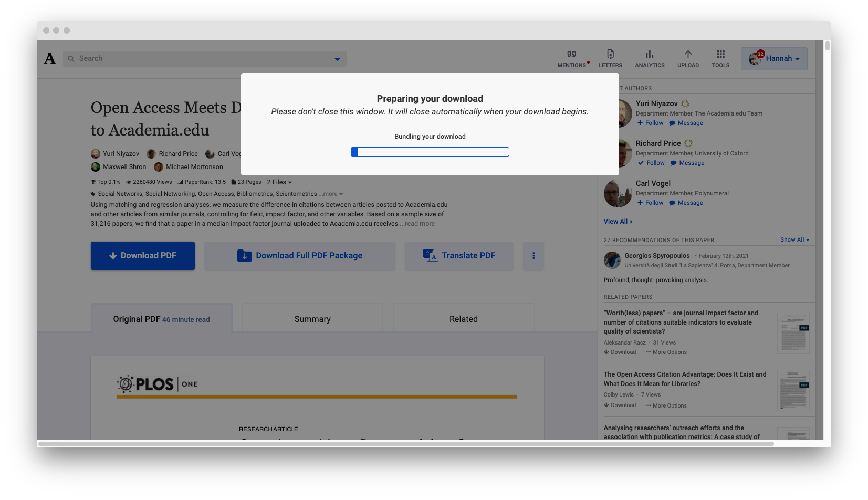Click the Download Full PDF Package folder icon
This screenshot has width=868, height=500.
(245, 256)
